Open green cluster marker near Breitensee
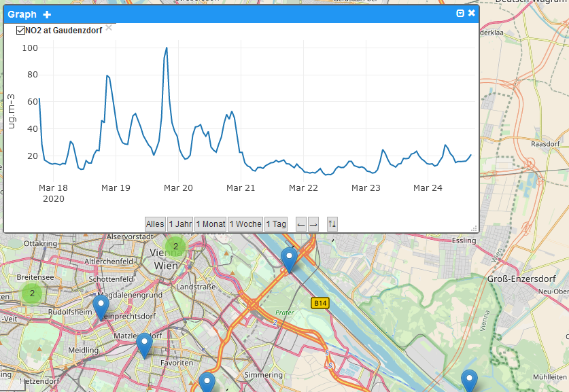 pos(32,293)
